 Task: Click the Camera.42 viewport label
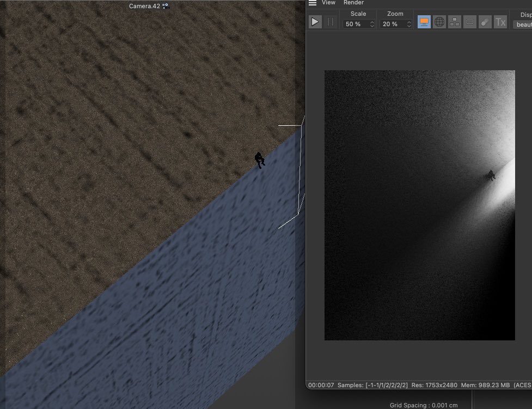144,6
